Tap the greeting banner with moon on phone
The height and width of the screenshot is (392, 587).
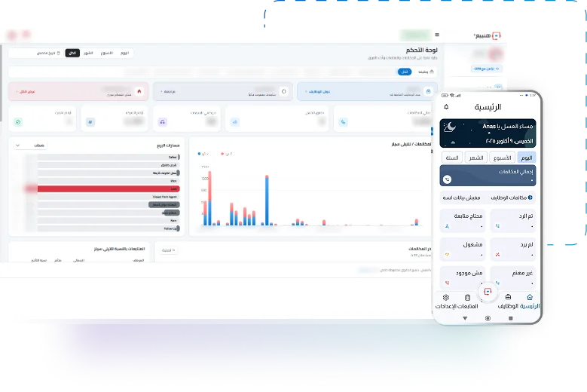[x=488, y=133]
